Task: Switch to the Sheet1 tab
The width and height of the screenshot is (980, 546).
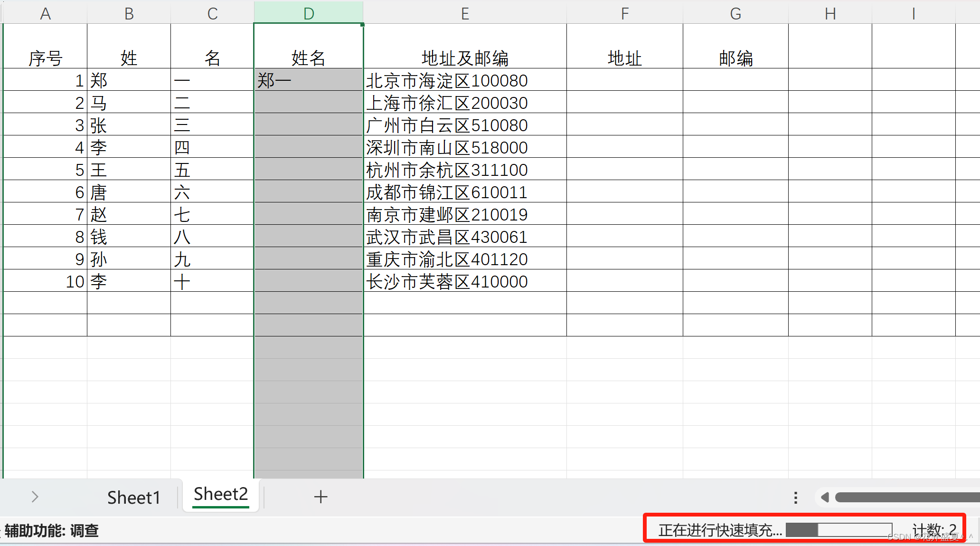Action: coord(133,498)
